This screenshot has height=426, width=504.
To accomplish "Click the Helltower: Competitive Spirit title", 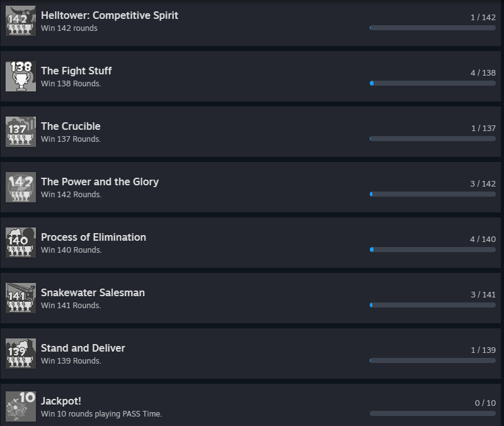I will (x=110, y=15).
